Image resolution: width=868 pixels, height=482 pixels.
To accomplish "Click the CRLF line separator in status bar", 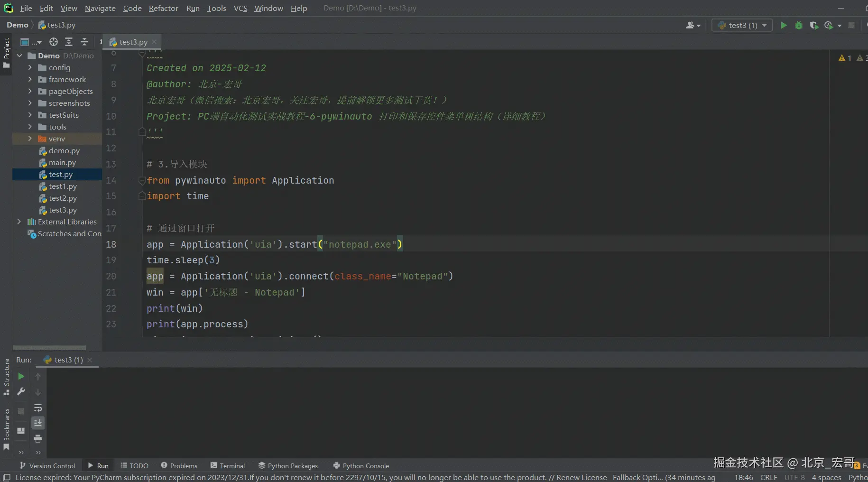I will pyautogui.click(x=768, y=477).
